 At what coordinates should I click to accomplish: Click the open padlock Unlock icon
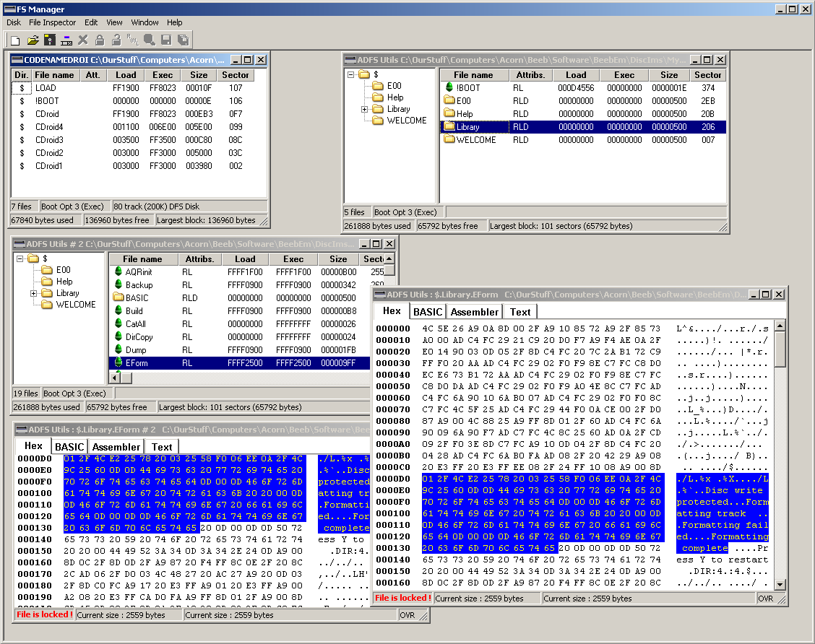point(116,40)
